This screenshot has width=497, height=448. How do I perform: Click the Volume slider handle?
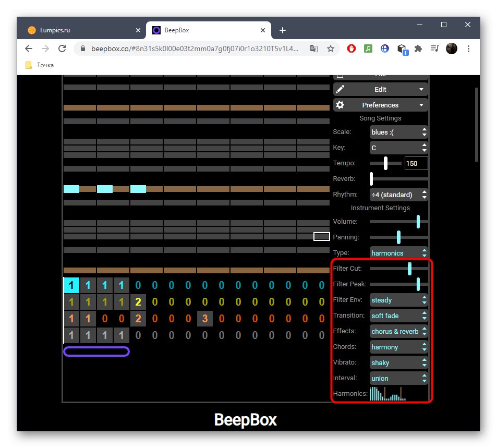(x=418, y=222)
